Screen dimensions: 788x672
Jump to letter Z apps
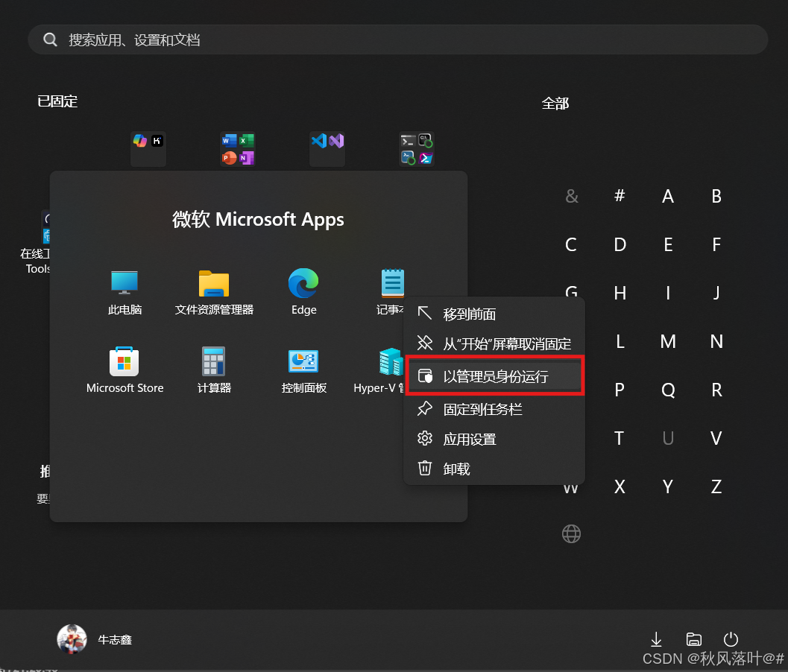716,486
